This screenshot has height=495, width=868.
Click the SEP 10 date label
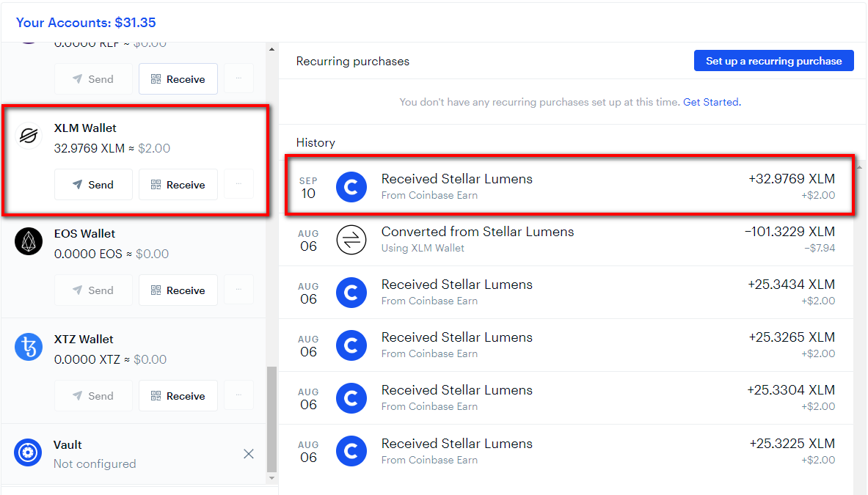(x=308, y=188)
